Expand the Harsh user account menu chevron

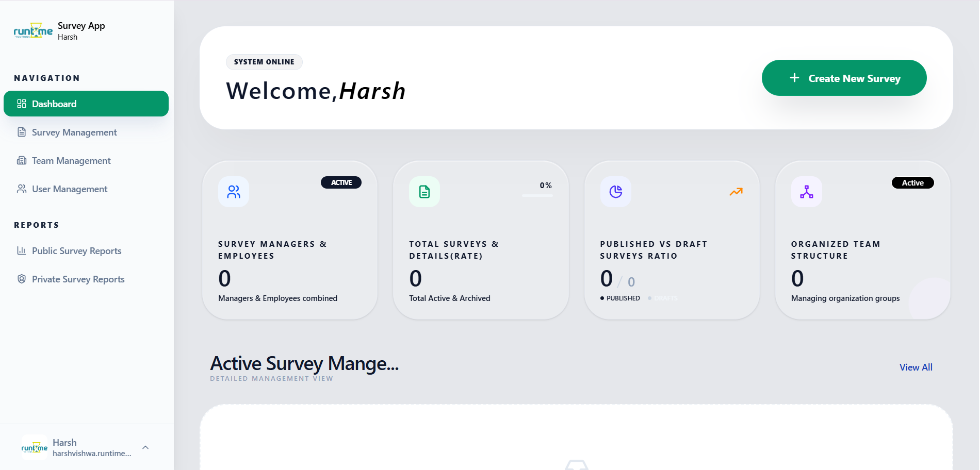[145, 447]
